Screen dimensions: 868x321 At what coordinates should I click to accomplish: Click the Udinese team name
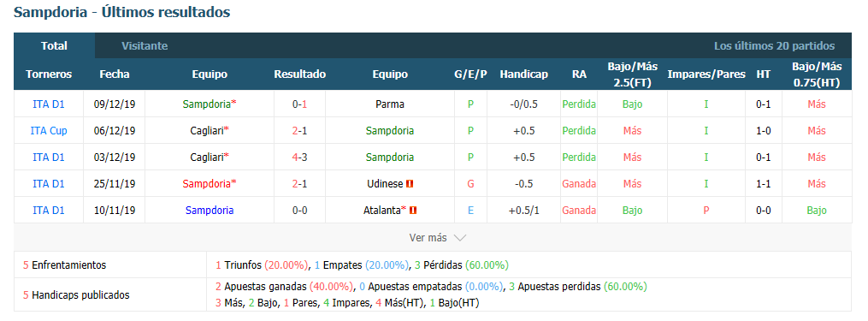(x=386, y=183)
